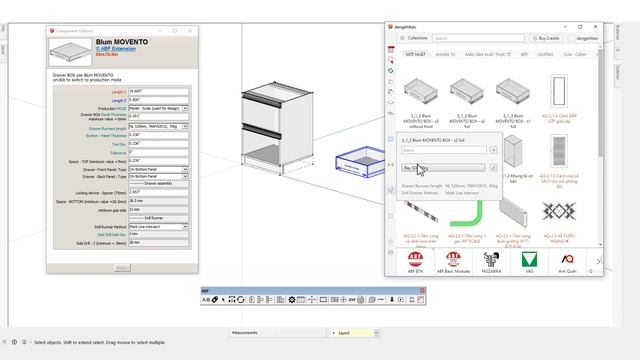Open the Collections hamburger menu

coord(402,38)
